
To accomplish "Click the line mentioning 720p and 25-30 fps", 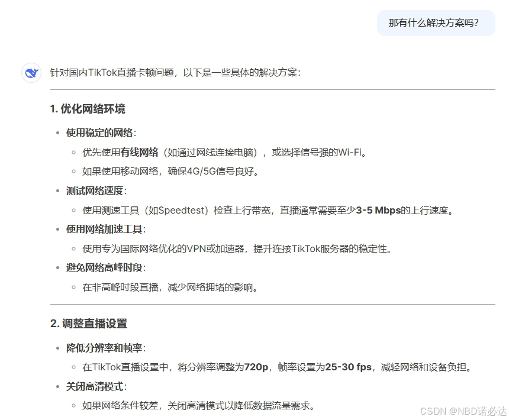I will (x=277, y=367).
